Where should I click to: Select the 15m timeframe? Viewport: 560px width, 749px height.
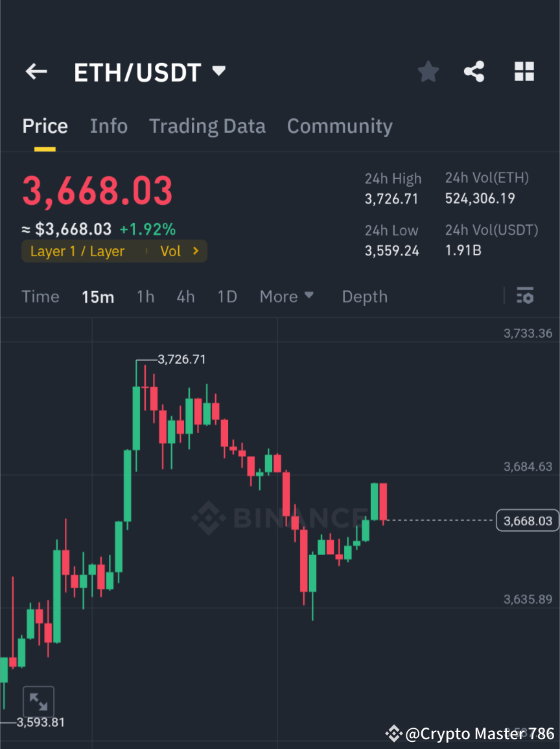pyautogui.click(x=98, y=296)
